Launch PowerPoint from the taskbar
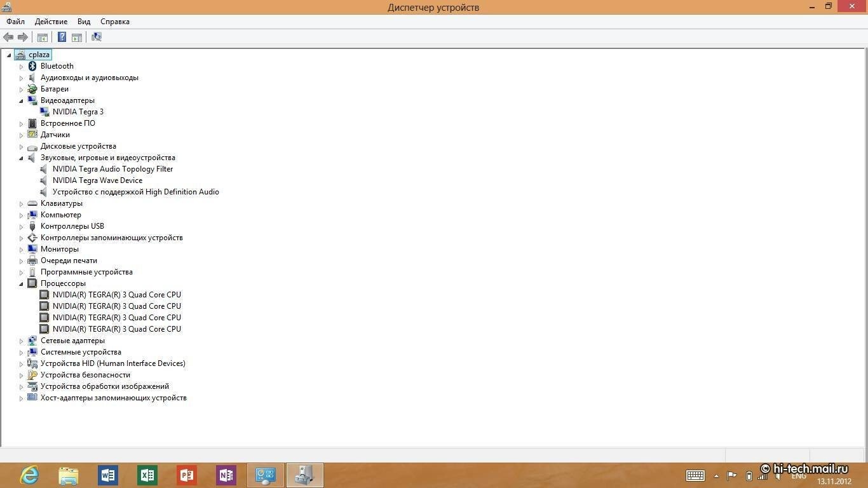The width and height of the screenshot is (868, 488). pyautogui.click(x=187, y=475)
